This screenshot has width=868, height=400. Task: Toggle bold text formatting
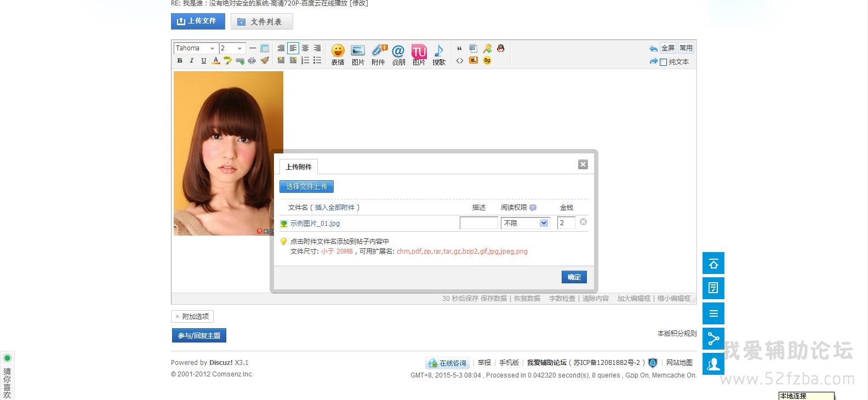click(179, 61)
